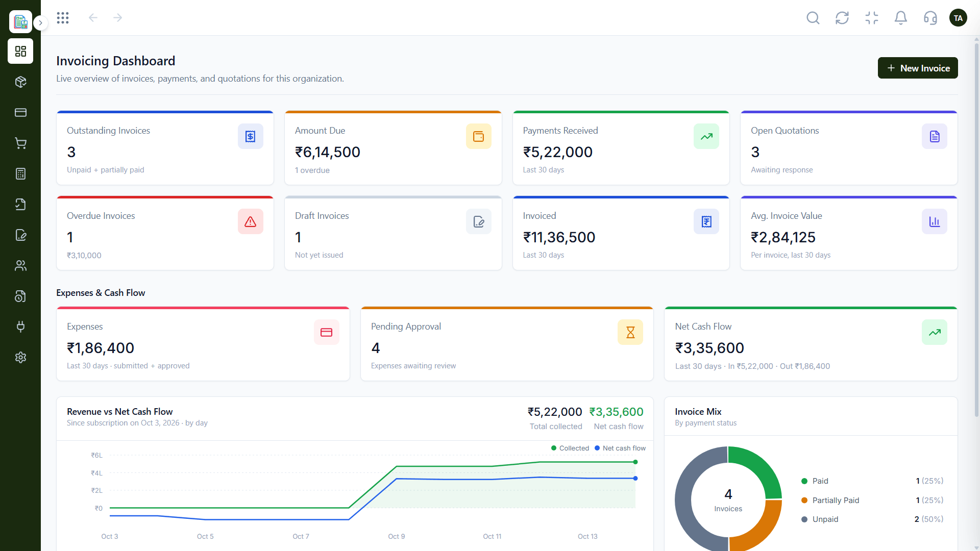Click the Expenses card icon
The height and width of the screenshot is (551, 980).
(x=326, y=332)
